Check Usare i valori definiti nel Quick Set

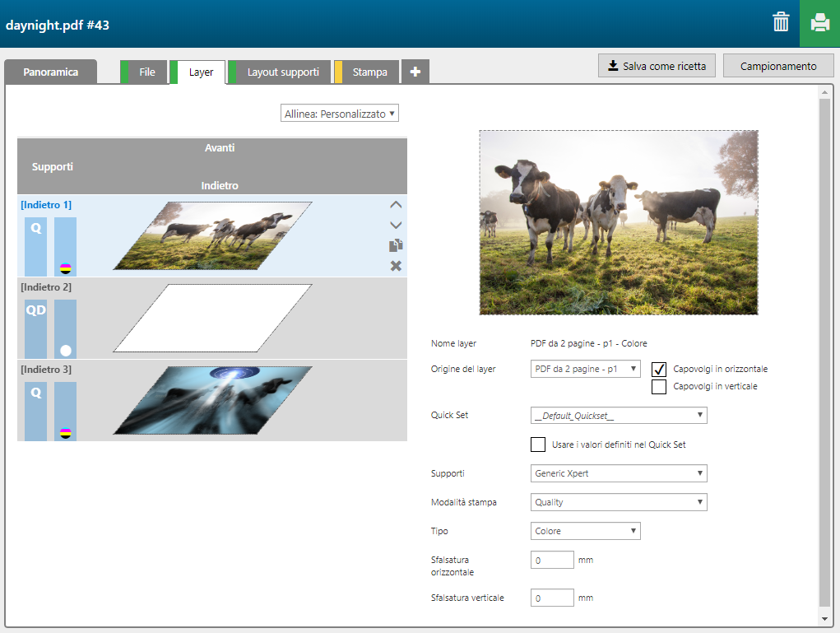(538, 444)
